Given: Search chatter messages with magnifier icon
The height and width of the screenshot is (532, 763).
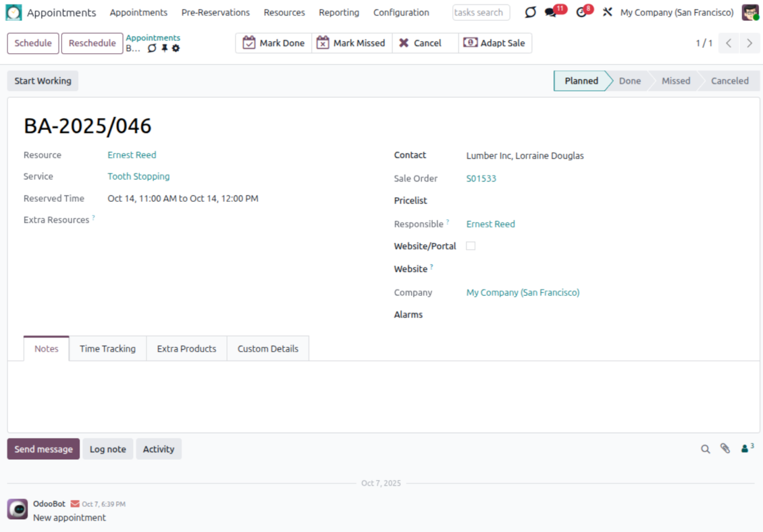Looking at the screenshot, I should [706, 449].
